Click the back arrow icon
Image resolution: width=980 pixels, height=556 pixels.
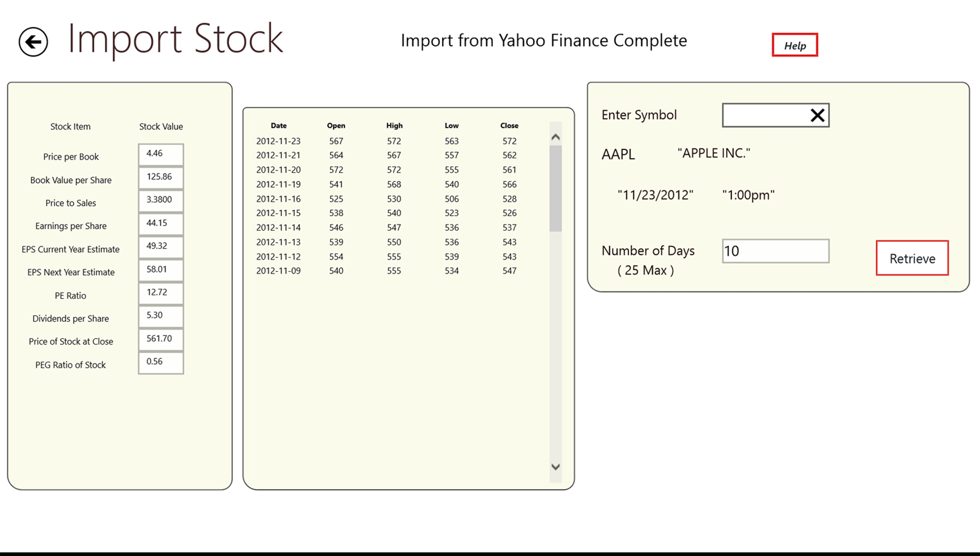pyautogui.click(x=33, y=42)
